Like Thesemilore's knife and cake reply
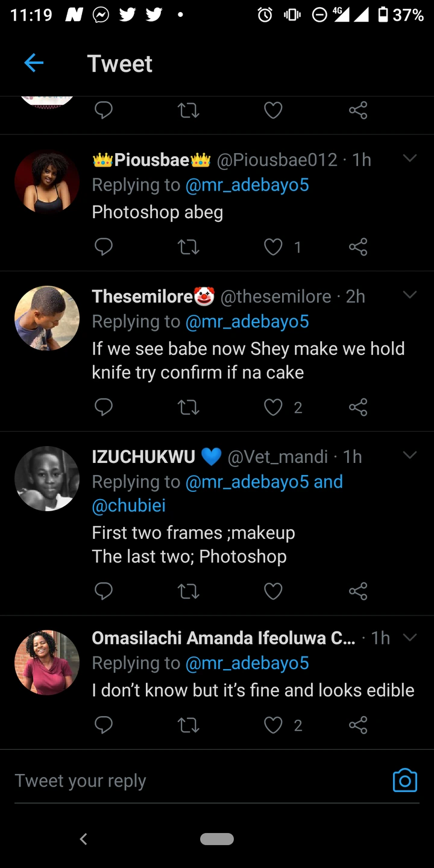The width and height of the screenshot is (434, 868). 274,407
